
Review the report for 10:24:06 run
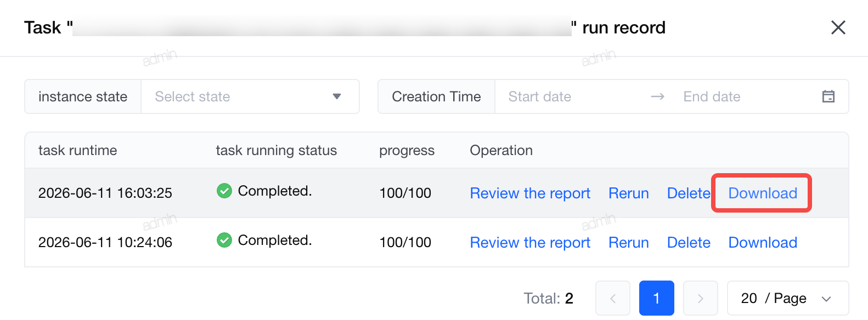(x=530, y=242)
